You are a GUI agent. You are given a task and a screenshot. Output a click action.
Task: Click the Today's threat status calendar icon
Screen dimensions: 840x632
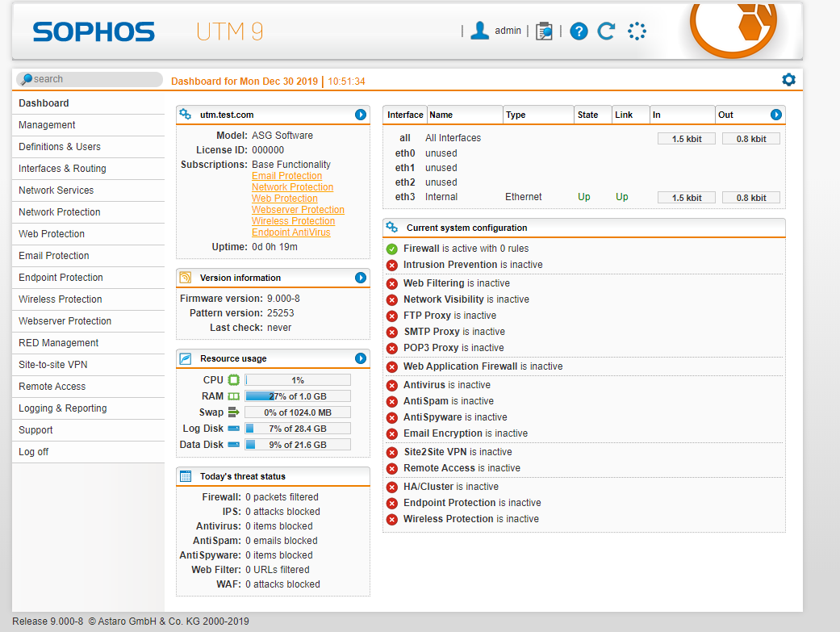coord(186,476)
